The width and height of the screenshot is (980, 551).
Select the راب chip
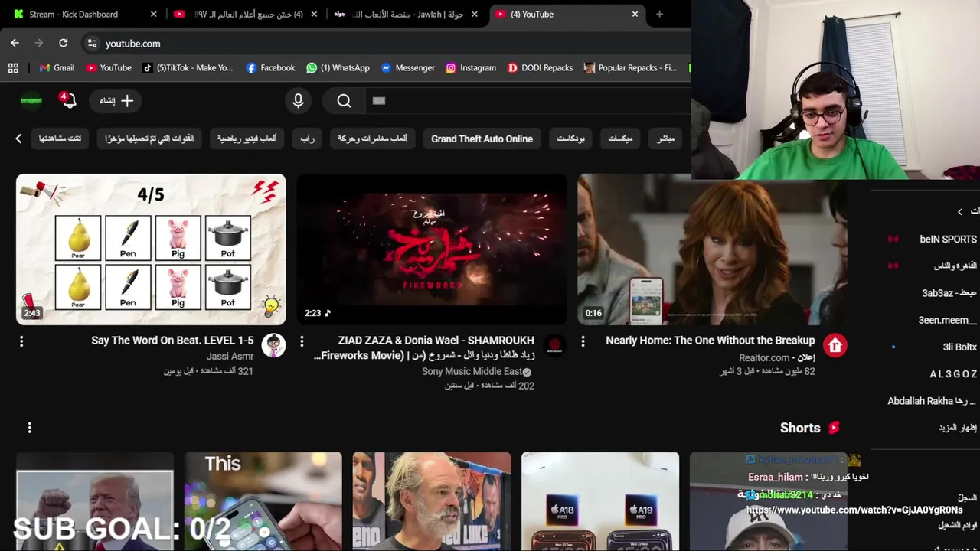[x=307, y=139]
